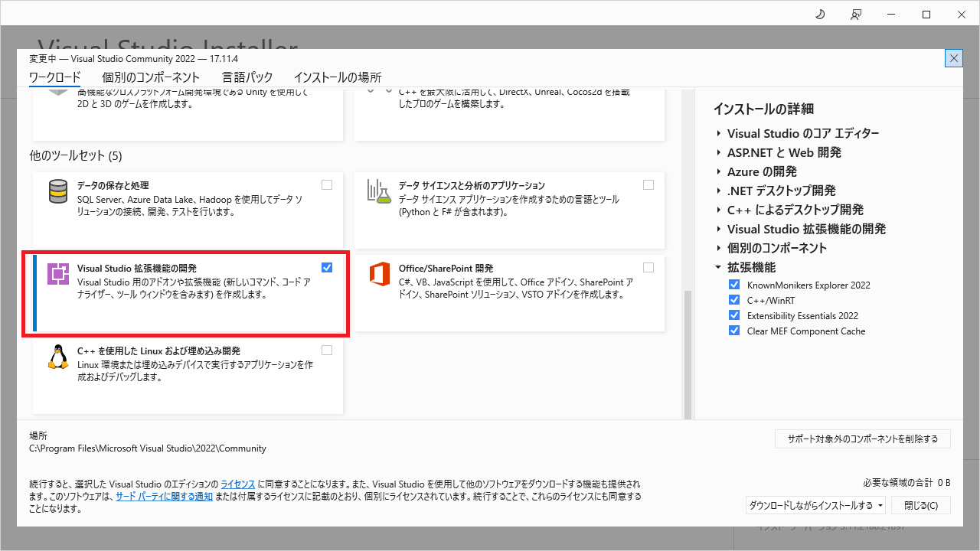Select the Office/SharePoint 開発 card title
This screenshot has width=980, height=551.
[446, 268]
